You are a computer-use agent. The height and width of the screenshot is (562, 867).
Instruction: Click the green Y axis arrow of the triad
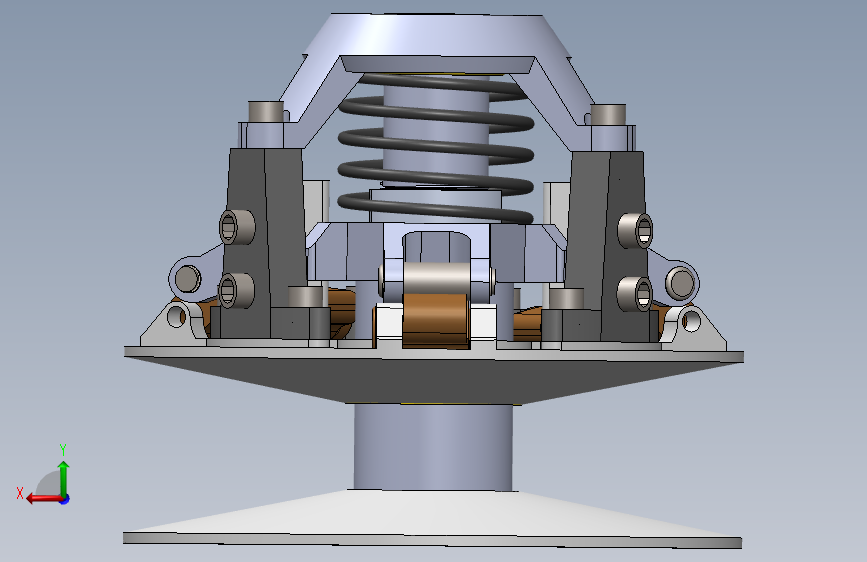[64, 479]
